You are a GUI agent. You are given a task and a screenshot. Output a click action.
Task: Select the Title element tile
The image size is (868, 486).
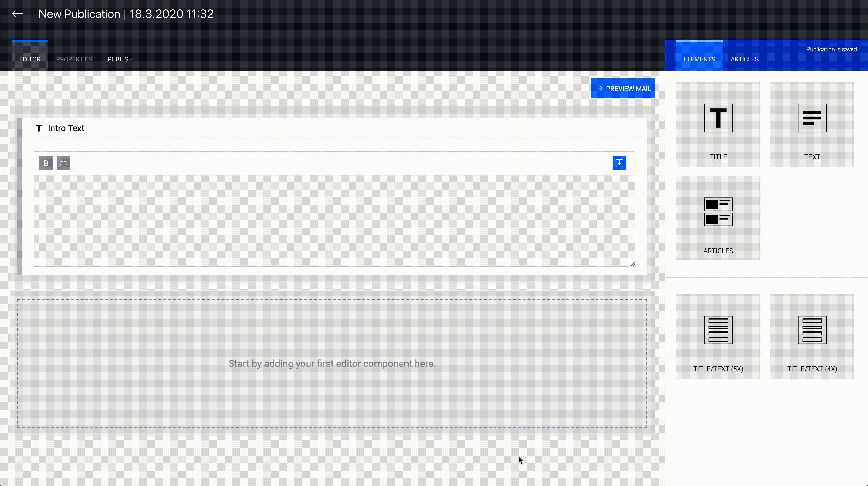[718, 124]
